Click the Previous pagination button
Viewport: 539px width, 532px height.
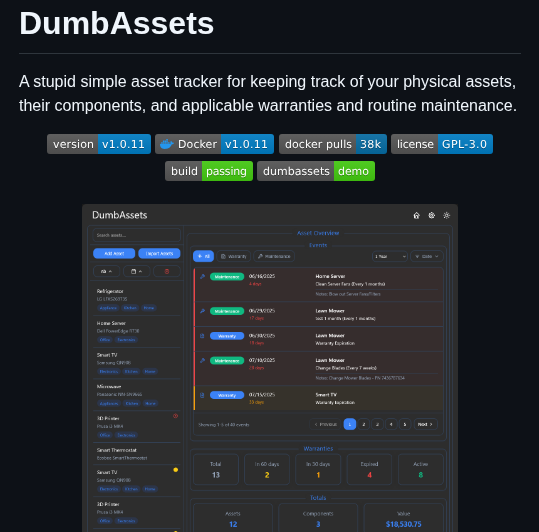coord(325,424)
